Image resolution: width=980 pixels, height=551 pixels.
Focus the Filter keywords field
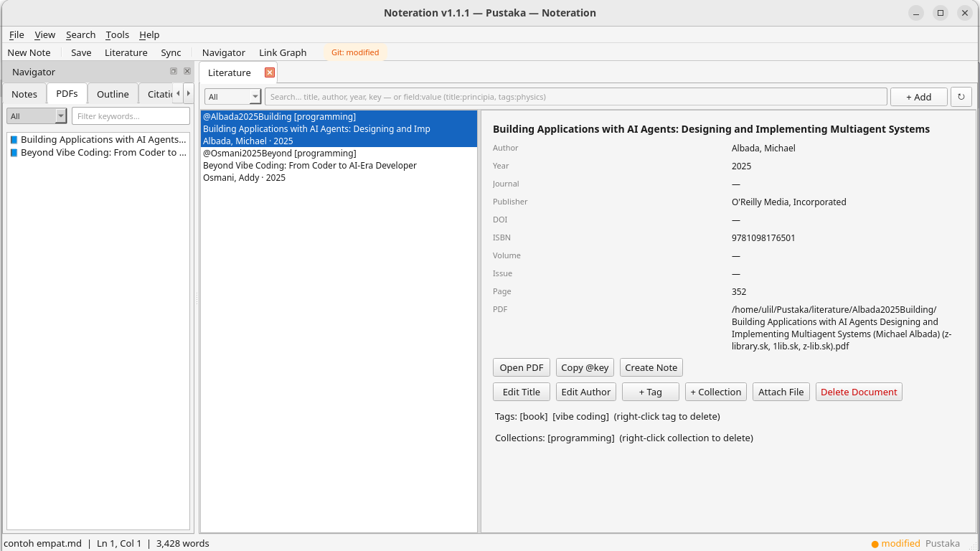pyautogui.click(x=131, y=116)
